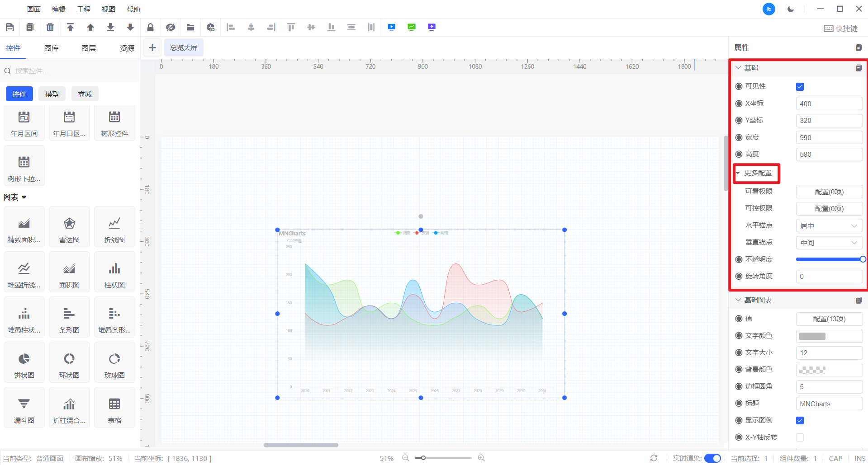Click the purple download screen icon
868x465 pixels.
(432, 27)
